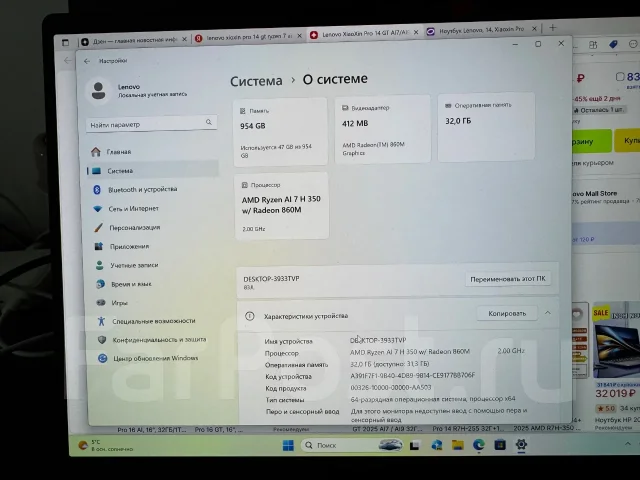
Task: Select the Код продукта 00326-10000-00000-AA503 value
Action: (x=391, y=387)
